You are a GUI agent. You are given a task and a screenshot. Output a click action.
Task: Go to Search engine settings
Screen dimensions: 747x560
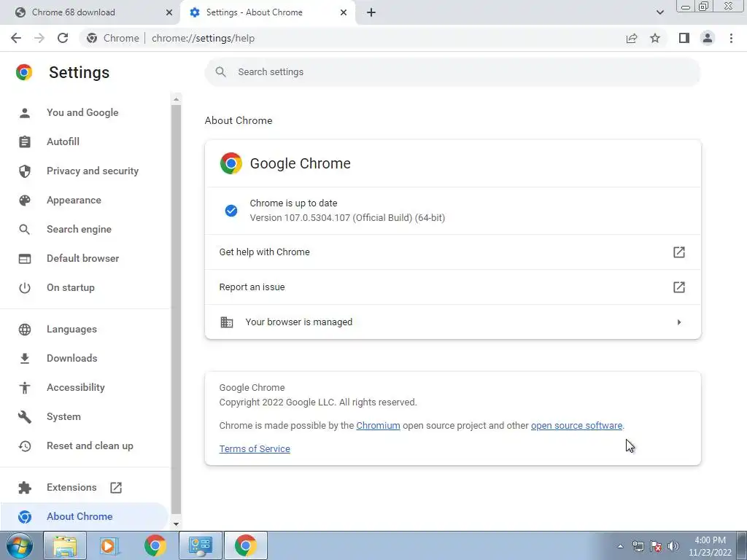coord(79,229)
